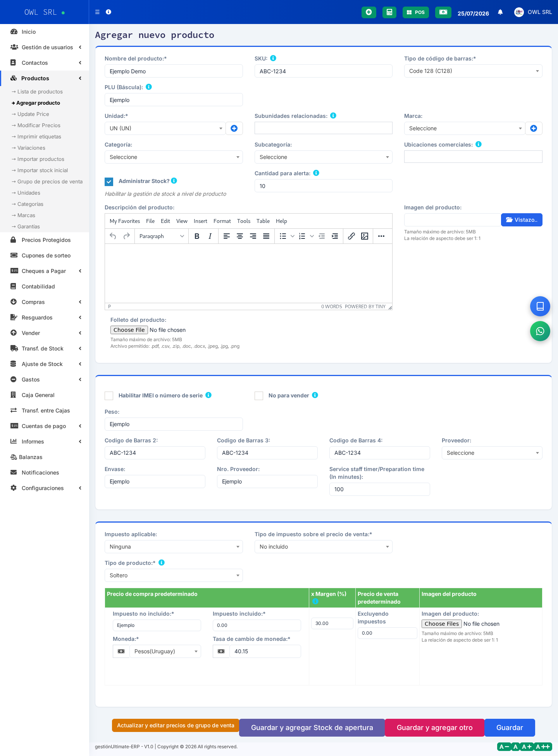Add a new brand with plus button
Image resolution: width=558 pixels, height=756 pixels.
534,128
